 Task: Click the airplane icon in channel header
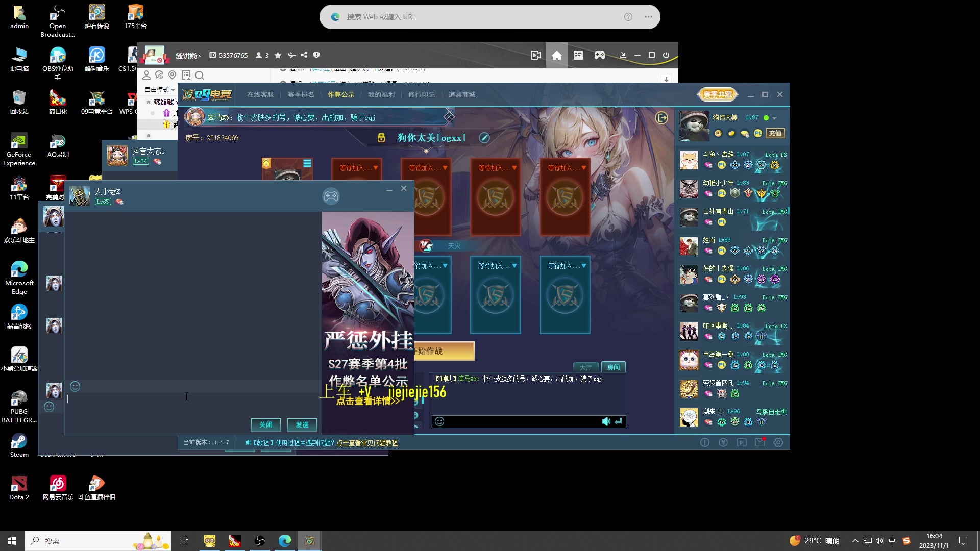291,55
